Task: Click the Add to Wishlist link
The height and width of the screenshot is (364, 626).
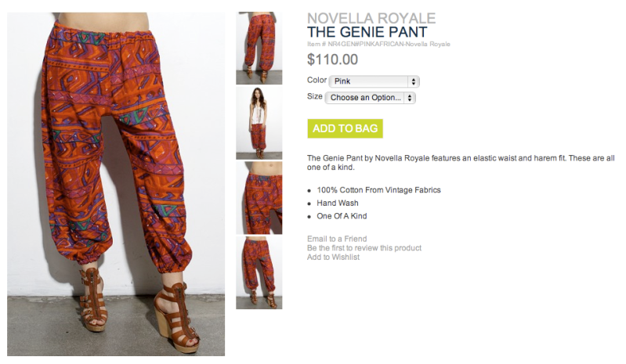Action: [x=333, y=258]
